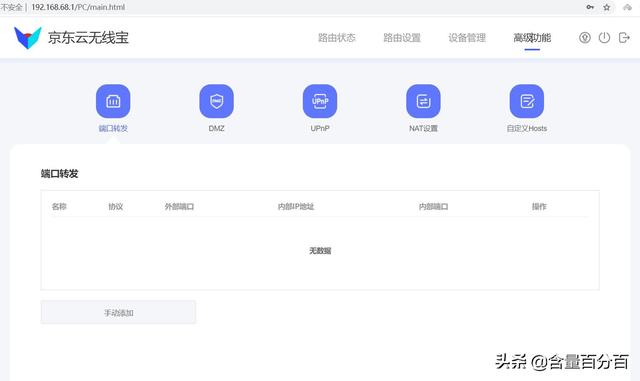The width and height of the screenshot is (640, 381).
Task: Switch to 路由设置 tab
Action: 402,38
